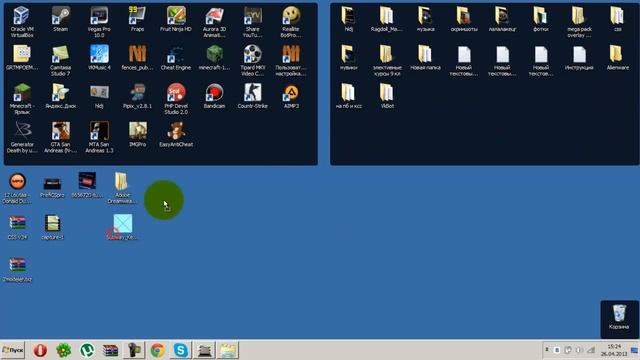The width and height of the screenshot is (640, 360).
Task: Open the VkBot folder
Action: (386, 93)
